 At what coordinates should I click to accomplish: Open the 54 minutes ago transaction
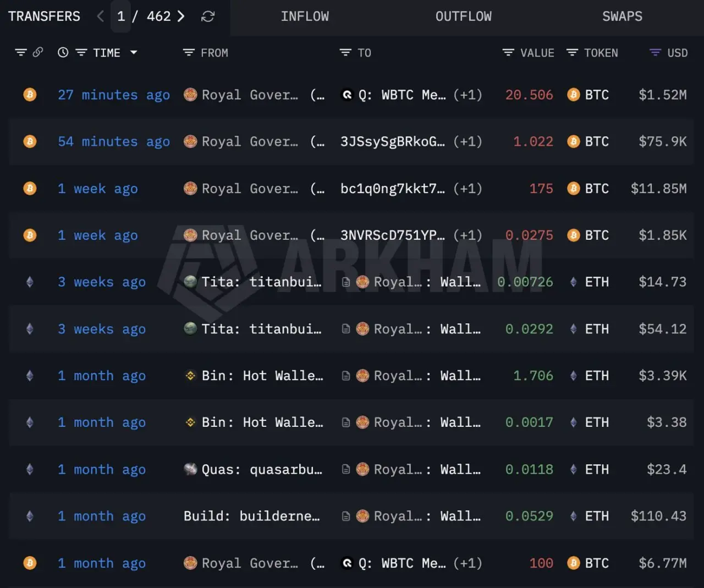[x=114, y=142]
